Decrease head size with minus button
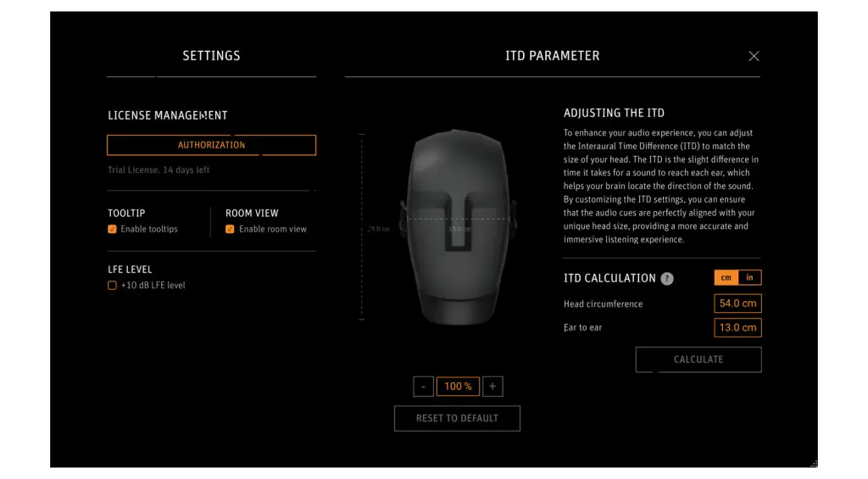Image resolution: width=868 pixels, height=479 pixels. [x=424, y=387]
